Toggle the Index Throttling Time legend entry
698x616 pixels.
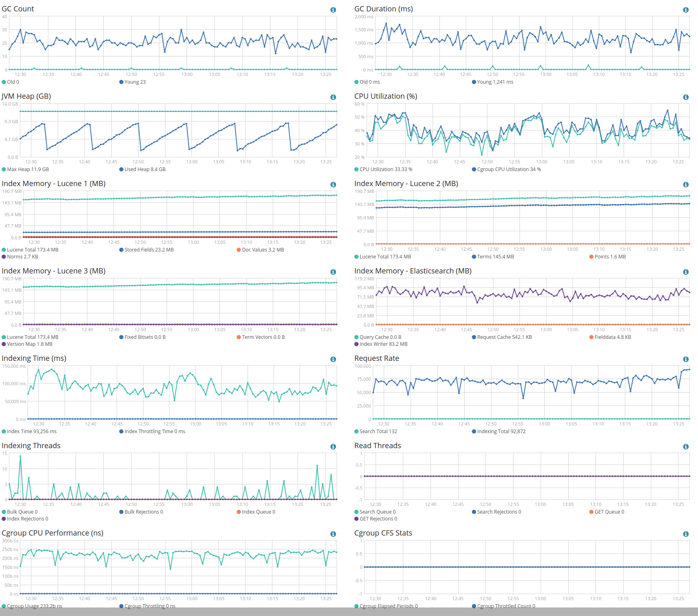pyautogui.click(x=152, y=432)
